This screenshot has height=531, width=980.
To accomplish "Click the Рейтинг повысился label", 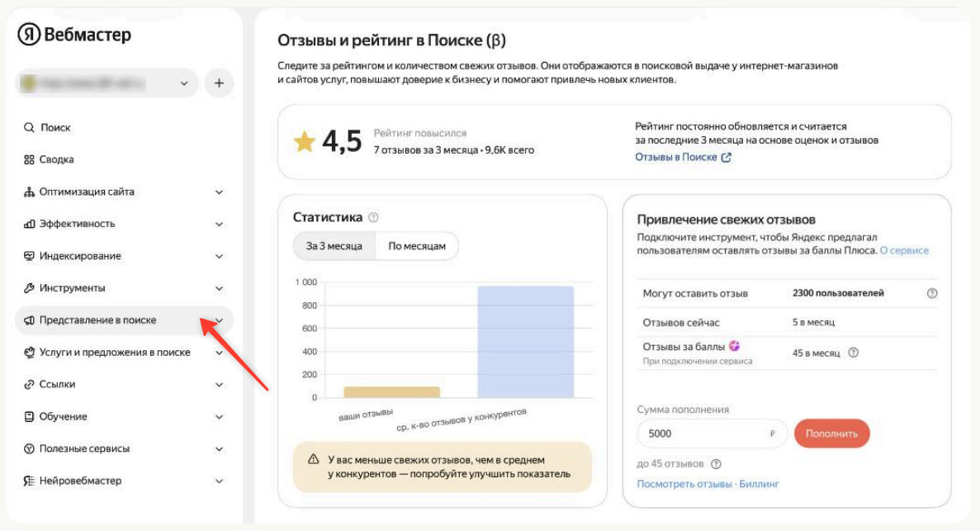I will (420, 133).
